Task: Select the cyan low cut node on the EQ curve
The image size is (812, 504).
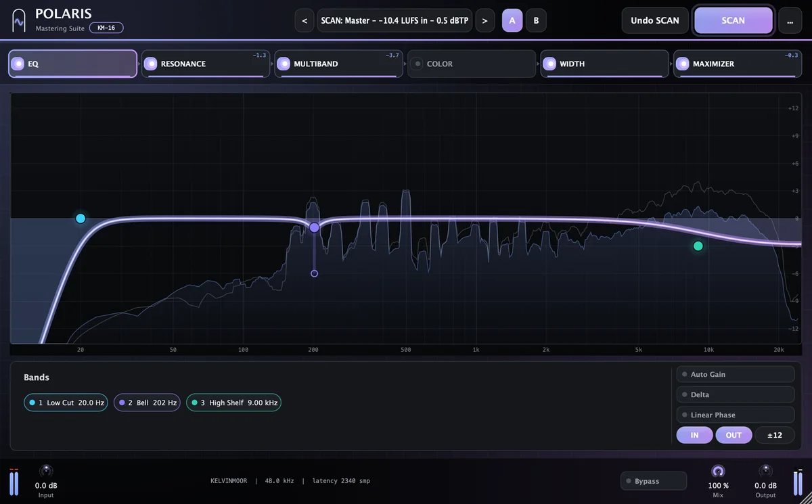Action: pyautogui.click(x=81, y=218)
